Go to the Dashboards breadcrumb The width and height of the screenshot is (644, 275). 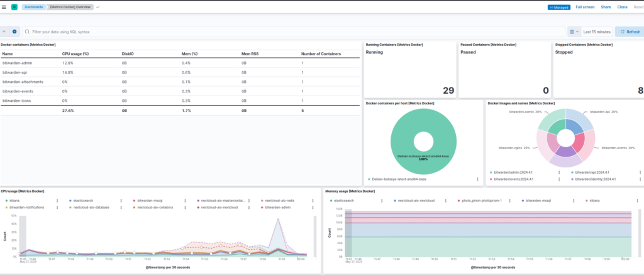pyautogui.click(x=33, y=7)
